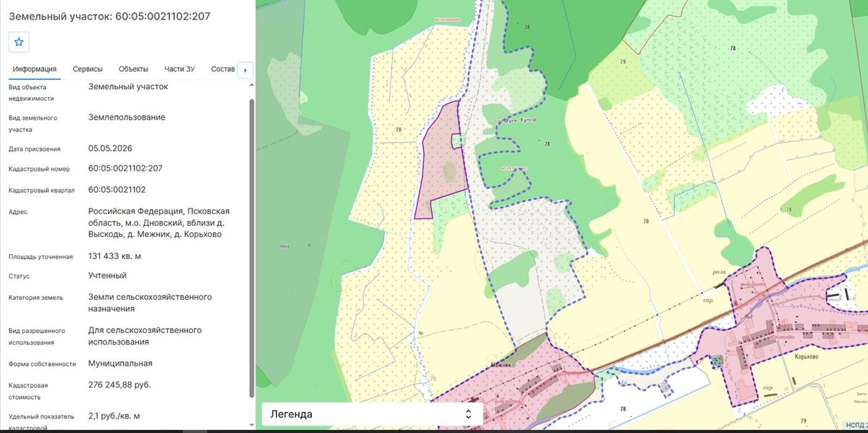This screenshot has width=868, height=433.
Task: Switch to the Сервисы tab
Action: [88, 70]
